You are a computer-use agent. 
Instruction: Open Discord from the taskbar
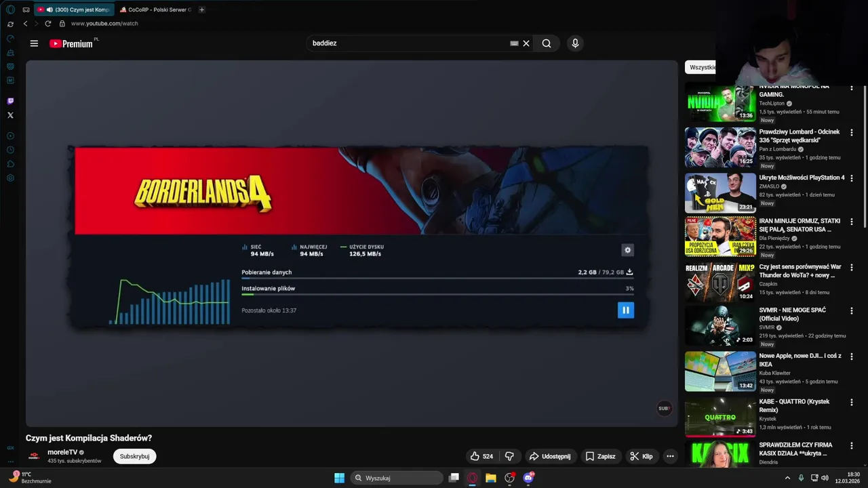tap(528, 478)
